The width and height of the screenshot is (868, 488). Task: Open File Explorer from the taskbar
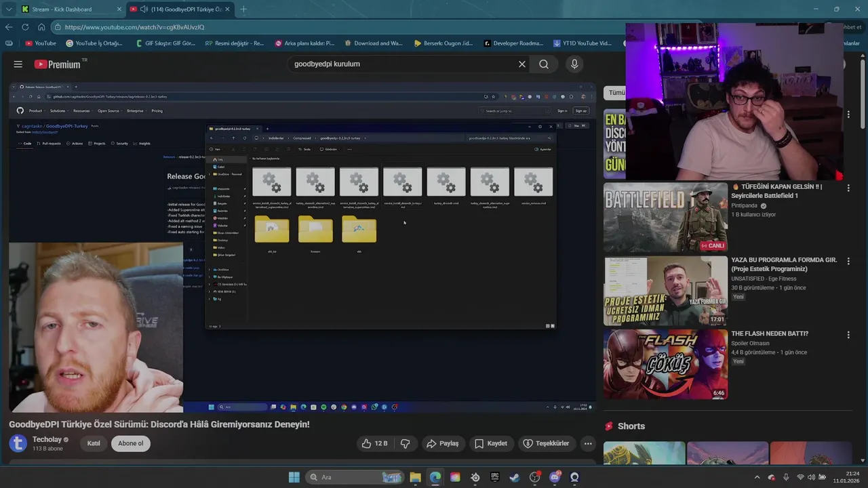pyautogui.click(x=415, y=477)
